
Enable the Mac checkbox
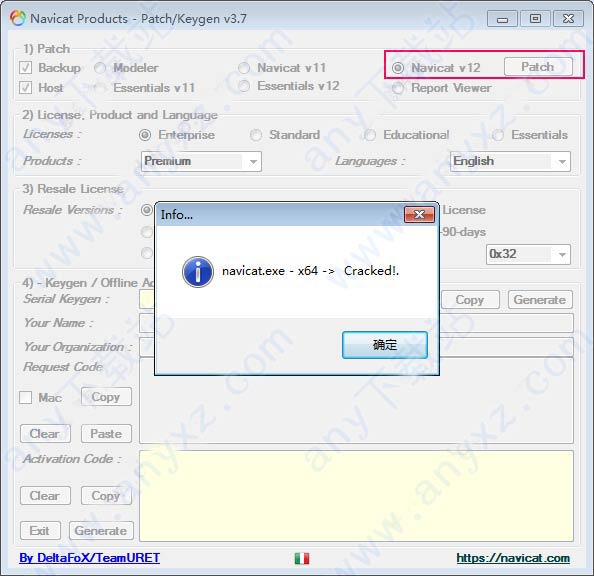25,398
